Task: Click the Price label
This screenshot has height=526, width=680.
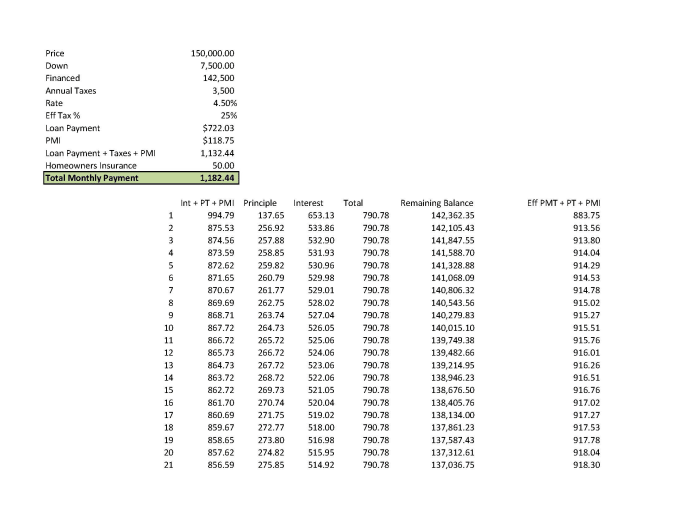Action: [55, 53]
